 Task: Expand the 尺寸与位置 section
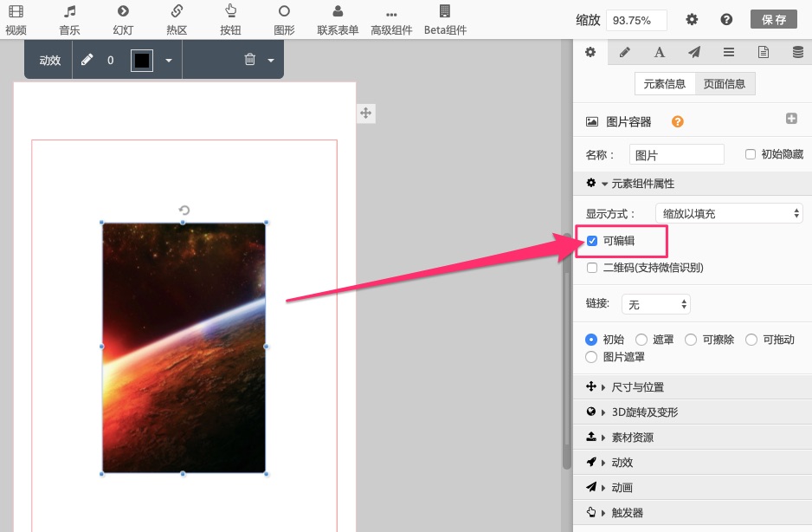[638, 387]
